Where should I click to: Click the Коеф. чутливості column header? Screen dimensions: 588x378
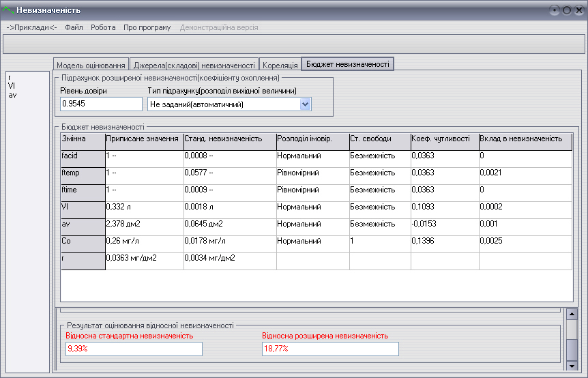click(445, 141)
